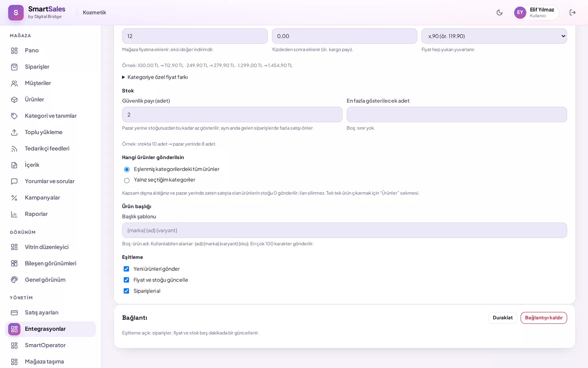Open Entegrasyonlar menu item

(x=50, y=329)
